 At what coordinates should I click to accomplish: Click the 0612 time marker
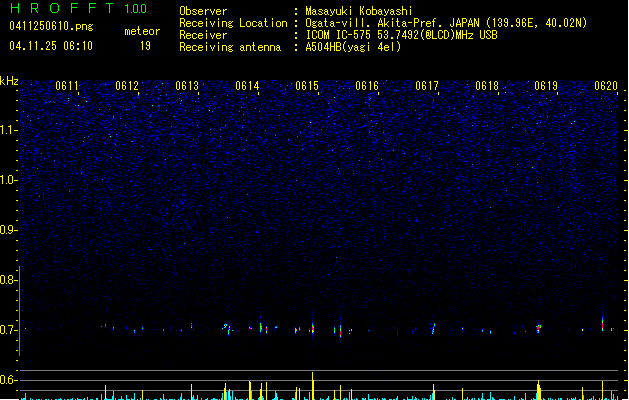pos(127,86)
